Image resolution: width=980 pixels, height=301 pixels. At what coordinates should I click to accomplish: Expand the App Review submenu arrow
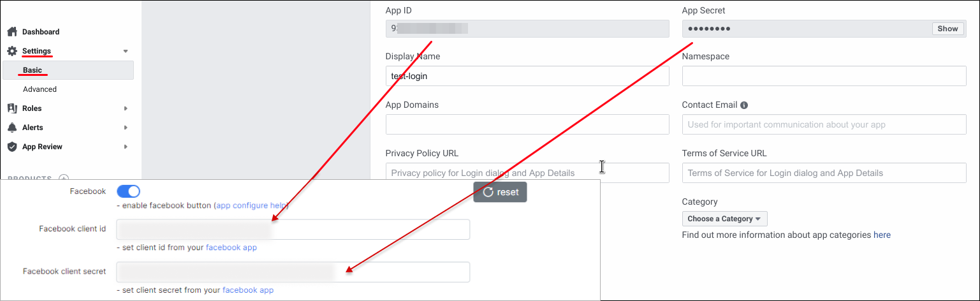[x=126, y=147]
